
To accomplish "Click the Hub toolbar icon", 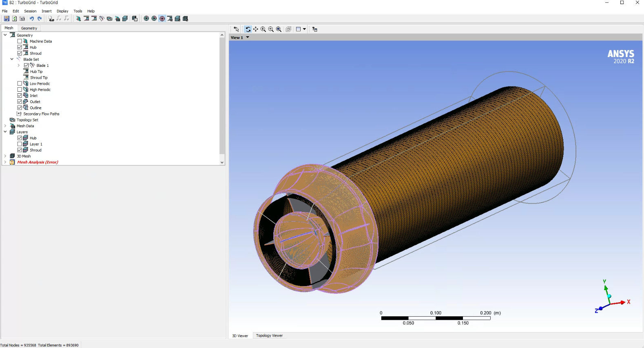I will tap(86, 18).
